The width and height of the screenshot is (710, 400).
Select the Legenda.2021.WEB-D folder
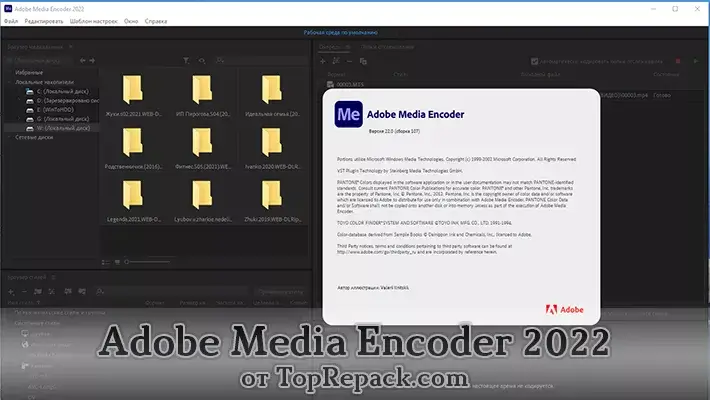(x=133, y=201)
